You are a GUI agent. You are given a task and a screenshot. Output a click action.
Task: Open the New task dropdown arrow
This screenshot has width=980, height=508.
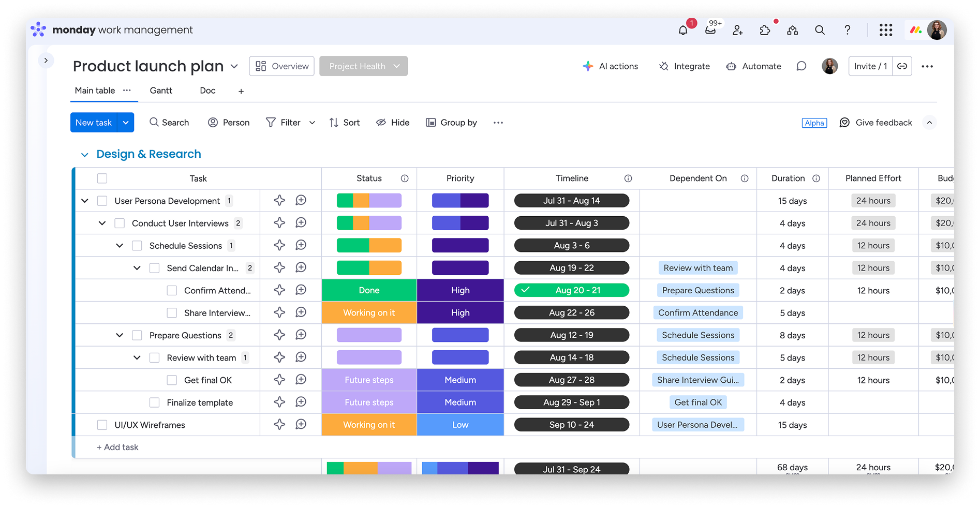click(x=126, y=123)
